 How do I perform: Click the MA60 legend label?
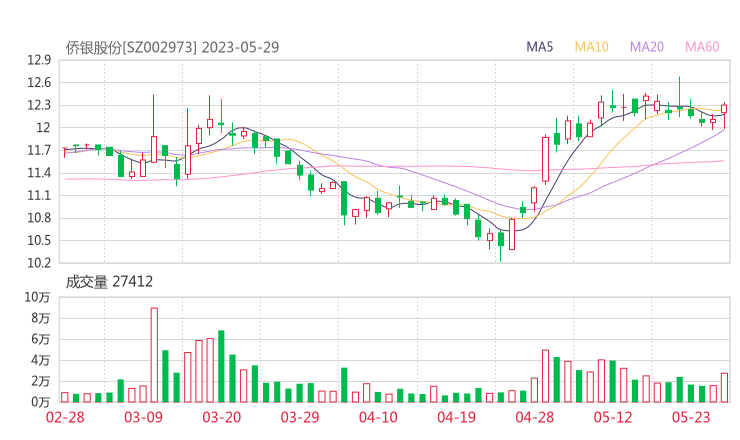[702, 47]
